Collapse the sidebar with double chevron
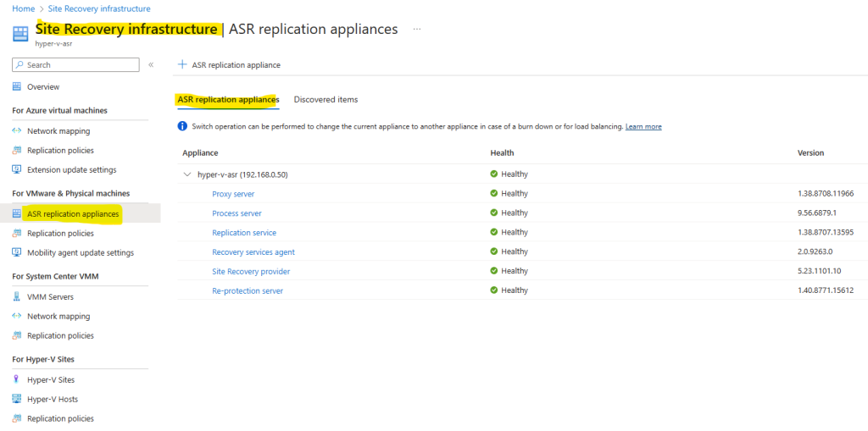Image resolution: width=868 pixels, height=431 pixels. pos(151,64)
